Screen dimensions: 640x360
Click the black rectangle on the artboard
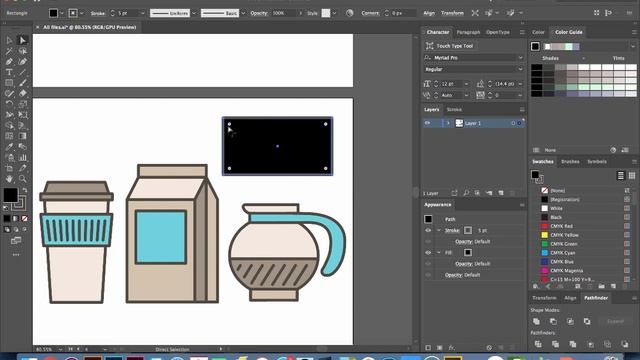point(277,146)
